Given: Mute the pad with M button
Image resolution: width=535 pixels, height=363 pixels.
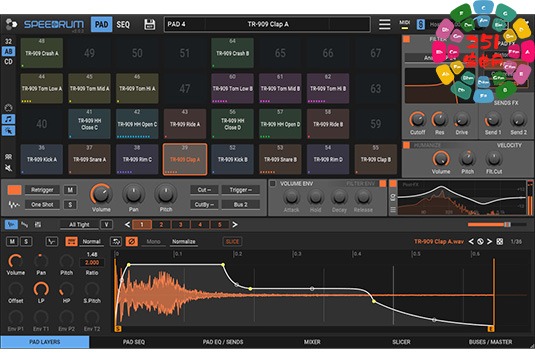Looking at the screenshot, I should tap(70, 190).
